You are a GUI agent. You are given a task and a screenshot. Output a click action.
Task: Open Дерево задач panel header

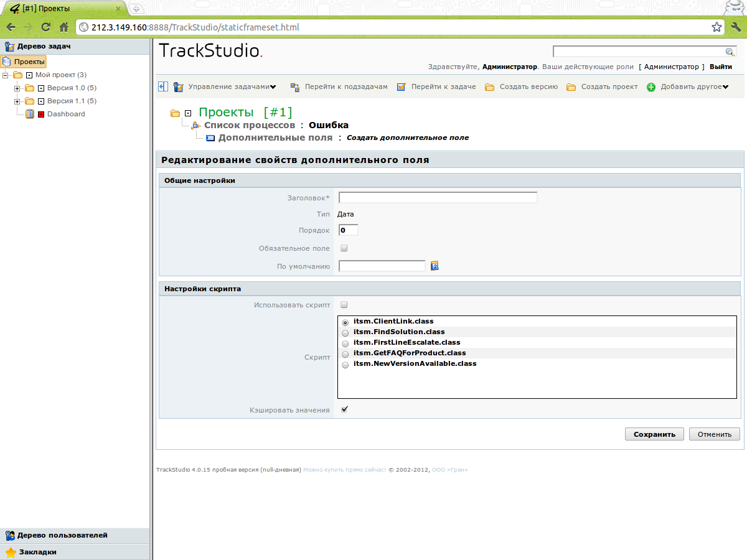pos(75,46)
